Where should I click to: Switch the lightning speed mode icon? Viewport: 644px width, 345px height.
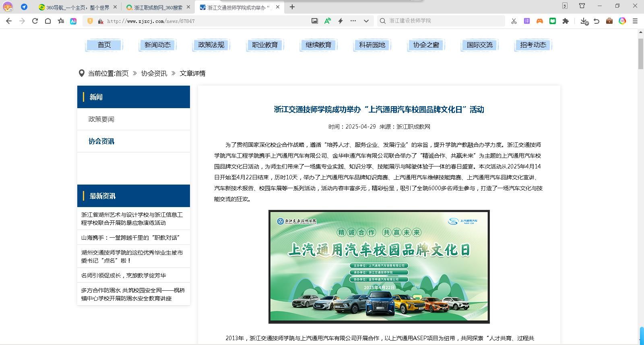(x=341, y=21)
